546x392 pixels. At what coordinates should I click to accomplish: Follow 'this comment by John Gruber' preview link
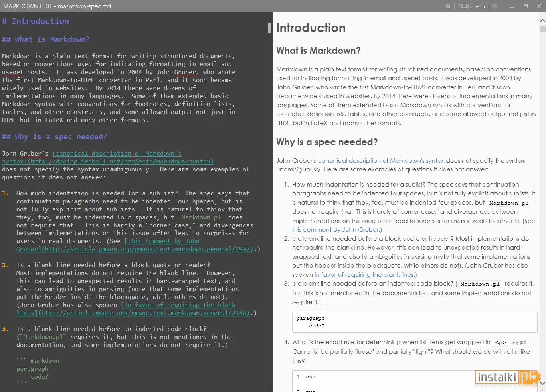coord(336,230)
